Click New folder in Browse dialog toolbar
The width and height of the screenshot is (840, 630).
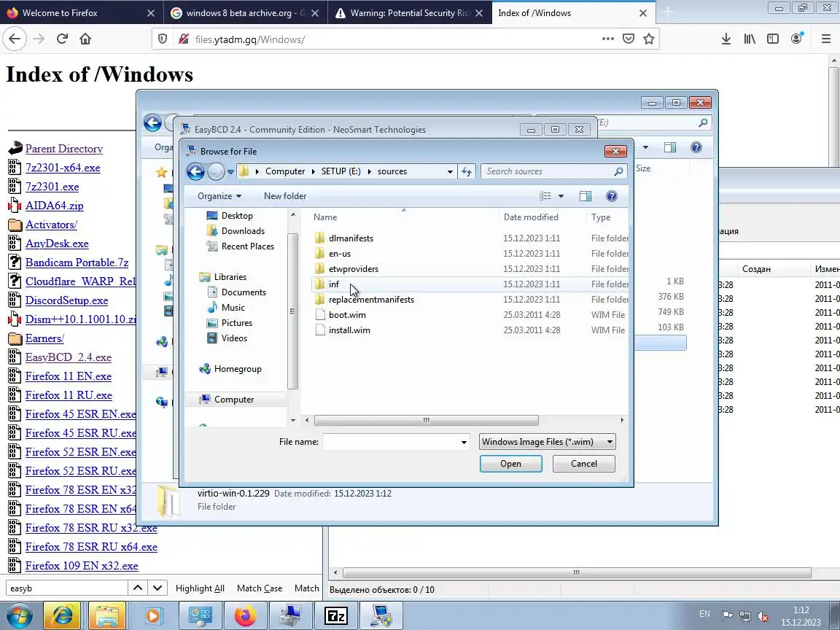click(x=285, y=196)
